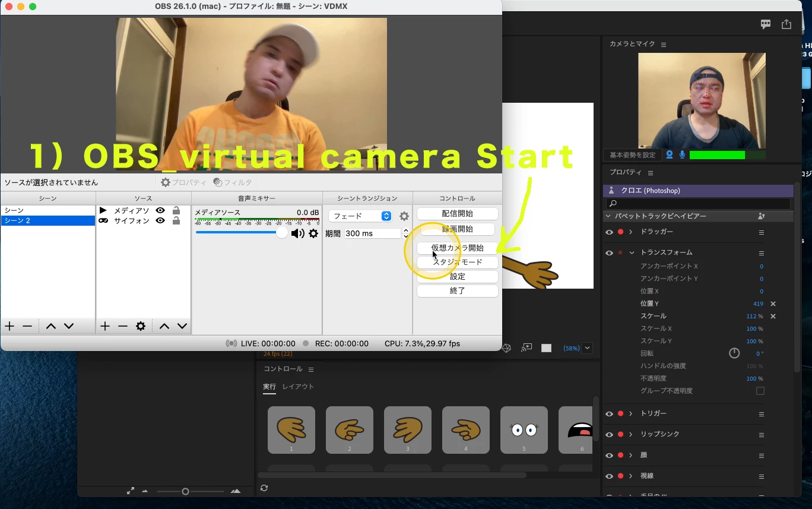Expand the リップシンク behavior
Image resolution: width=812 pixels, height=509 pixels.
click(x=631, y=434)
